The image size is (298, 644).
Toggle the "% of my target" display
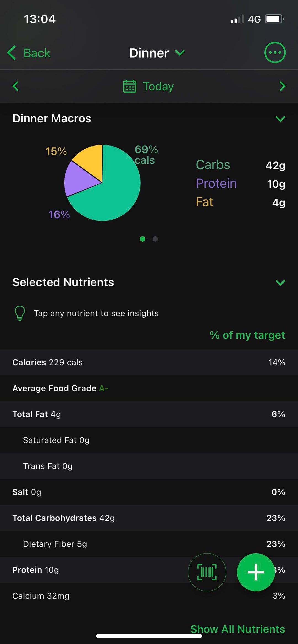[x=247, y=335]
